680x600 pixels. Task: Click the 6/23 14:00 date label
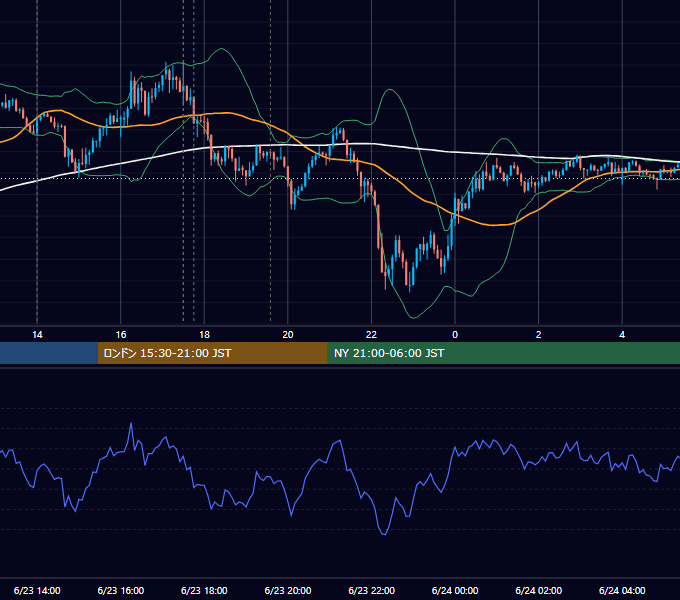(37, 590)
